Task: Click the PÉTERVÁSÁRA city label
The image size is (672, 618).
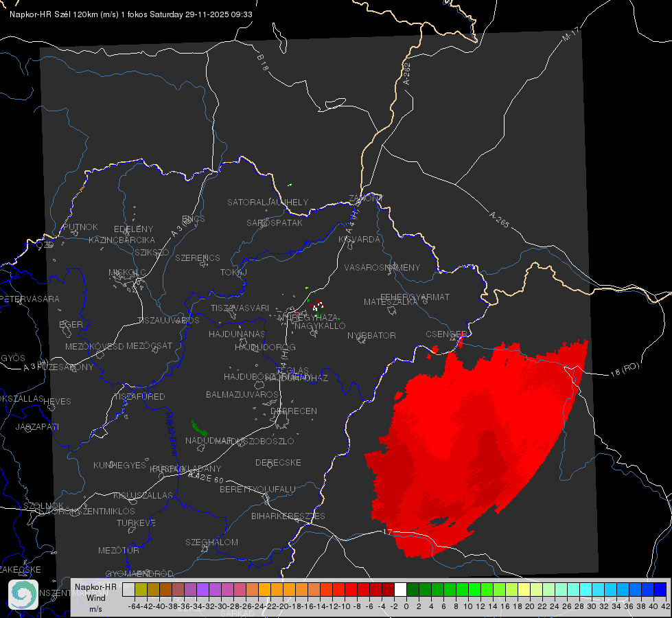Action: 30,299
